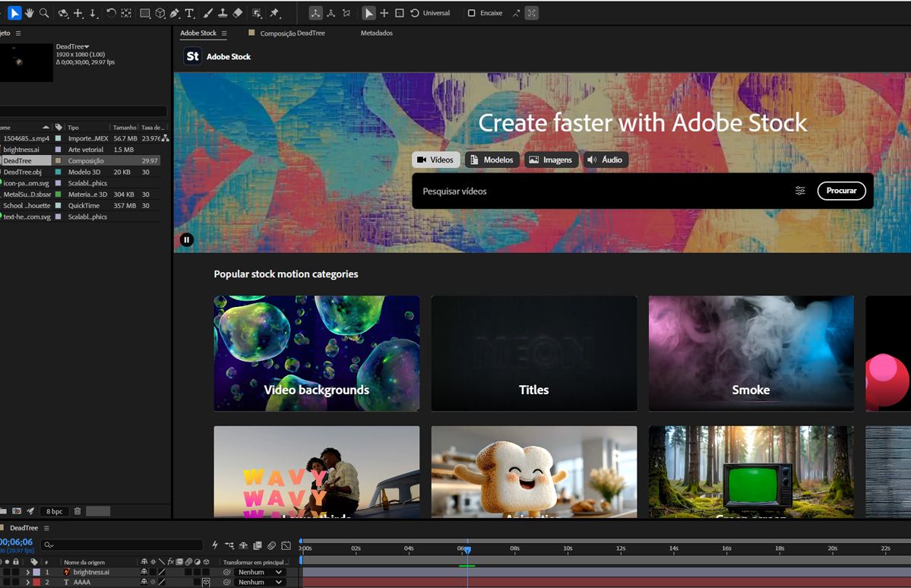The width and height of the screenshot is (911, 588).
Task: Switch to the Metadados tab
Action: pyautogui.click(x=377, y=33)
